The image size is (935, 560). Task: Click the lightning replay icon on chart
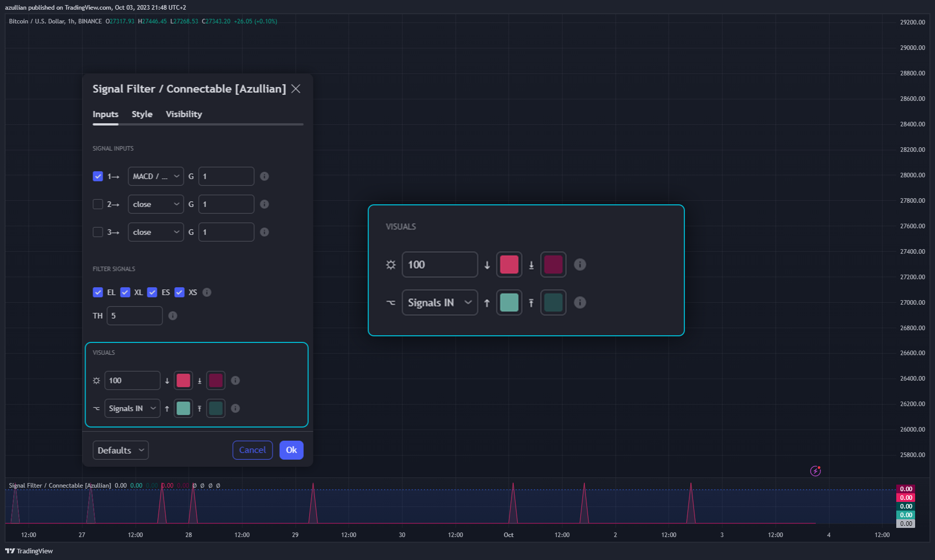[x=816, y=471]
